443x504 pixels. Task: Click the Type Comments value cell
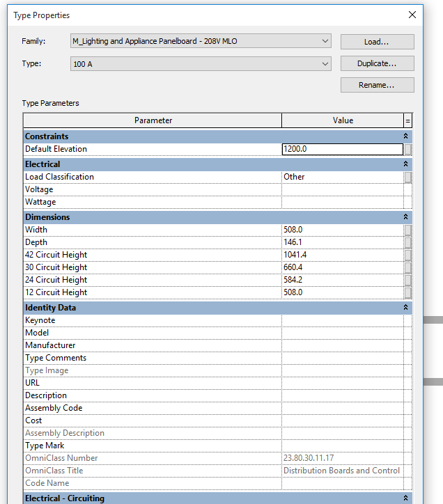343,358
